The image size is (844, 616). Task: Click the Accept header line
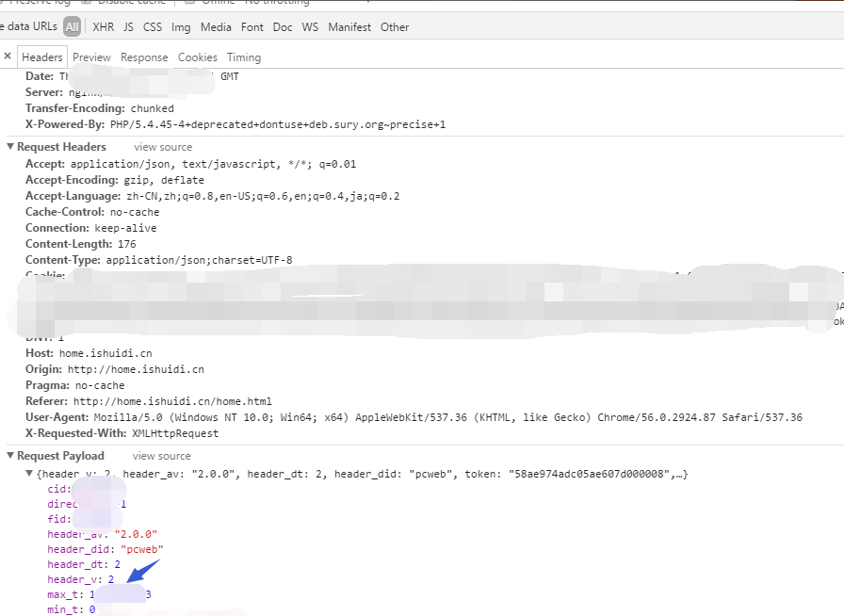tap(190, 164)
